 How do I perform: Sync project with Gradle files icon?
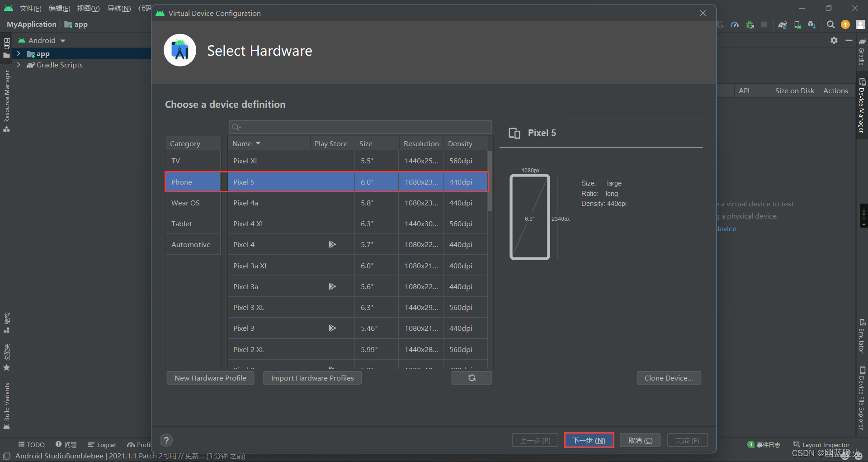tap(783, 24)
